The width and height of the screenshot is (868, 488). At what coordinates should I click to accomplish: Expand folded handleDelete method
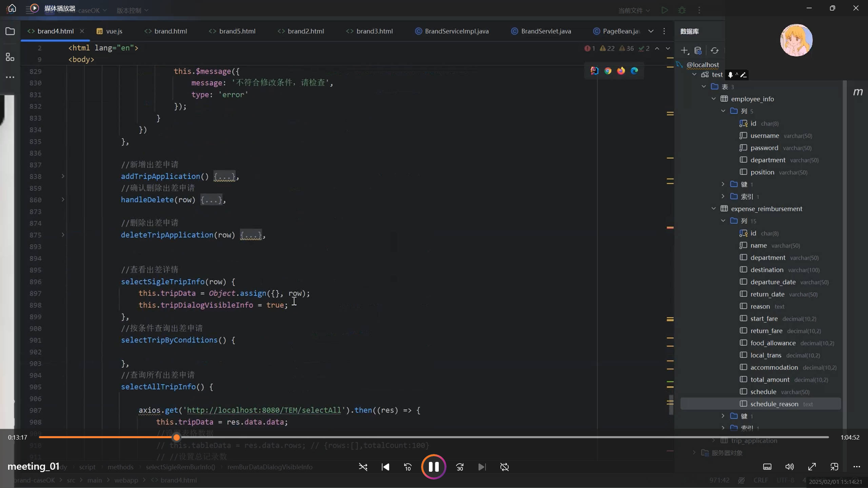click(63, 200)
